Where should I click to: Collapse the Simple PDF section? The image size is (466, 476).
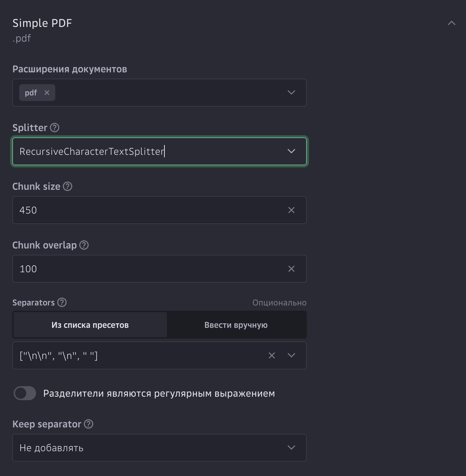[451, 23]
